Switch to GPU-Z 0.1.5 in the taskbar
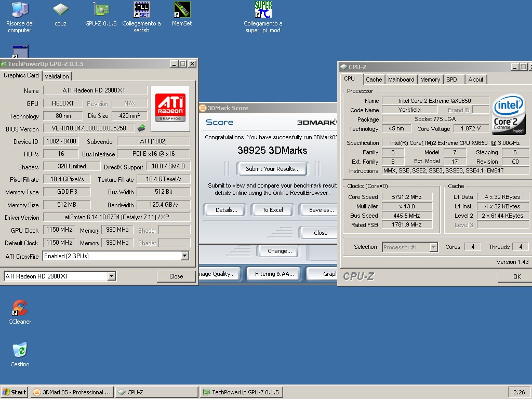The height and width of the screenshot is (399, 532). 241,392
